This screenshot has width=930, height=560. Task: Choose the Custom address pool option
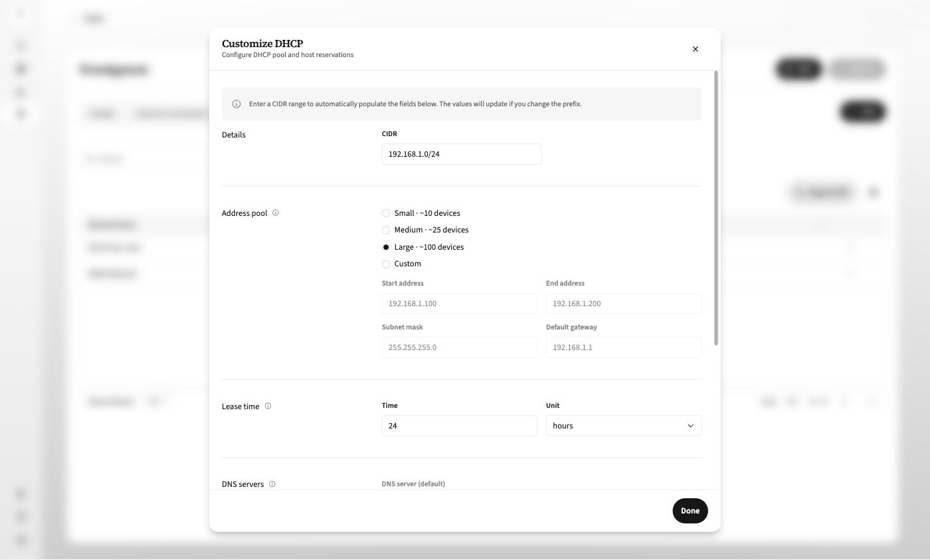pyautogui.click(x=386, y=264)
